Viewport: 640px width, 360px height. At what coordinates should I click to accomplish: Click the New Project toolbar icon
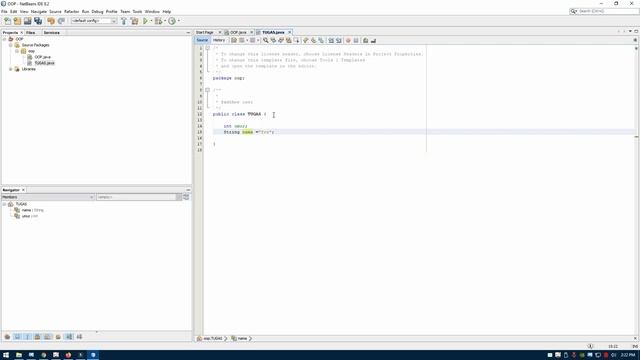17,21
